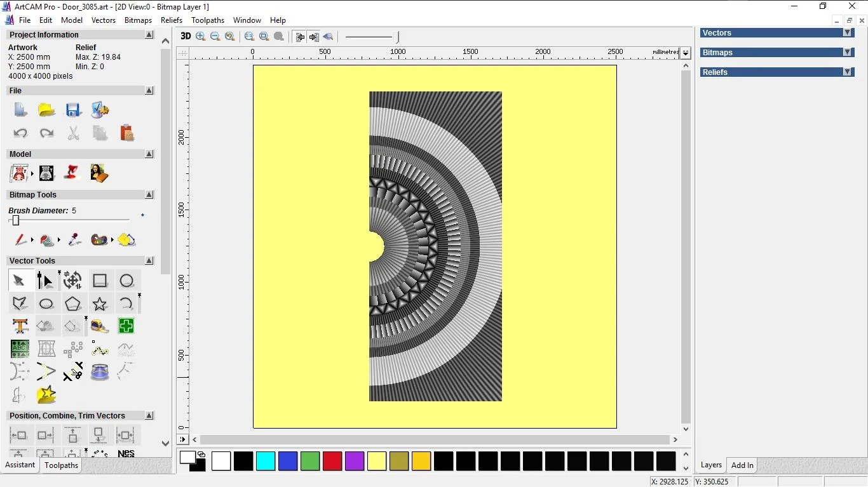Click the Brush Diameter slider handle
This screenshot has height=487, width=868.
(16, 220)
